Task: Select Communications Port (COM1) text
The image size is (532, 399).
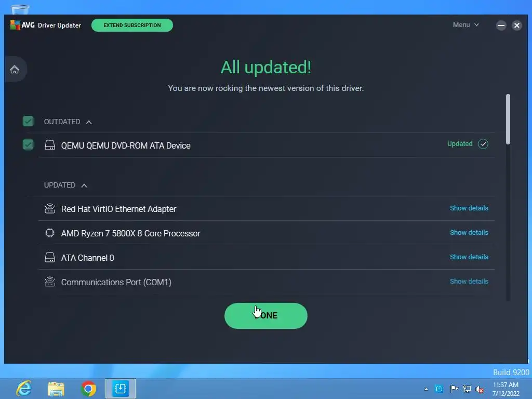Action: click(116, 282)
